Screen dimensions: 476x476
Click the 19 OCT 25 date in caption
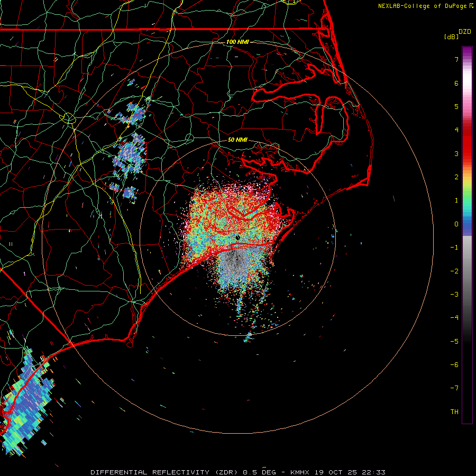pyautogui.click(x=335, y=472)
